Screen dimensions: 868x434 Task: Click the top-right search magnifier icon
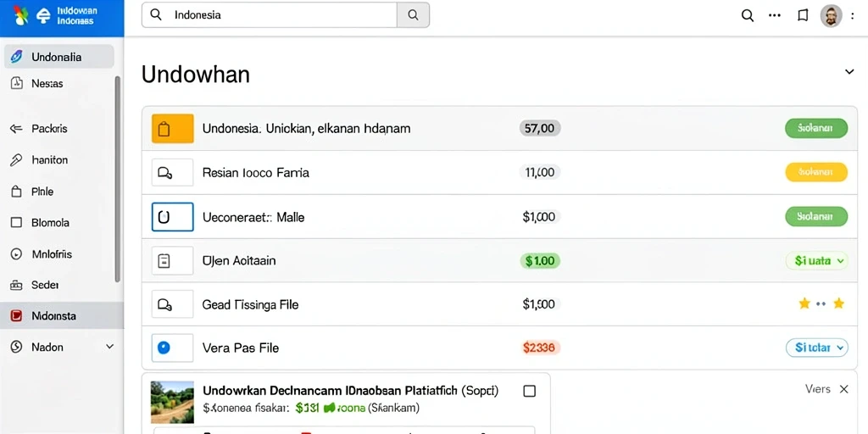coord(748,15)
